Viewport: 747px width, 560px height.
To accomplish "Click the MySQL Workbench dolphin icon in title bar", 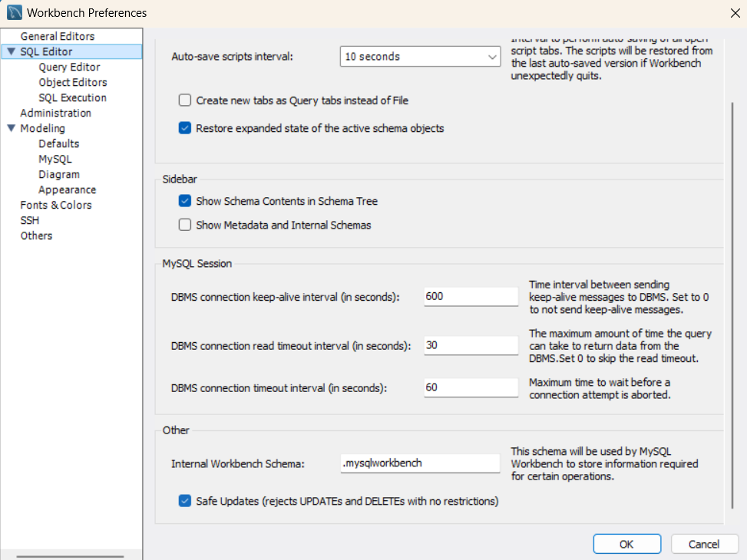I will pyautogui.click(x=15, y=12).
